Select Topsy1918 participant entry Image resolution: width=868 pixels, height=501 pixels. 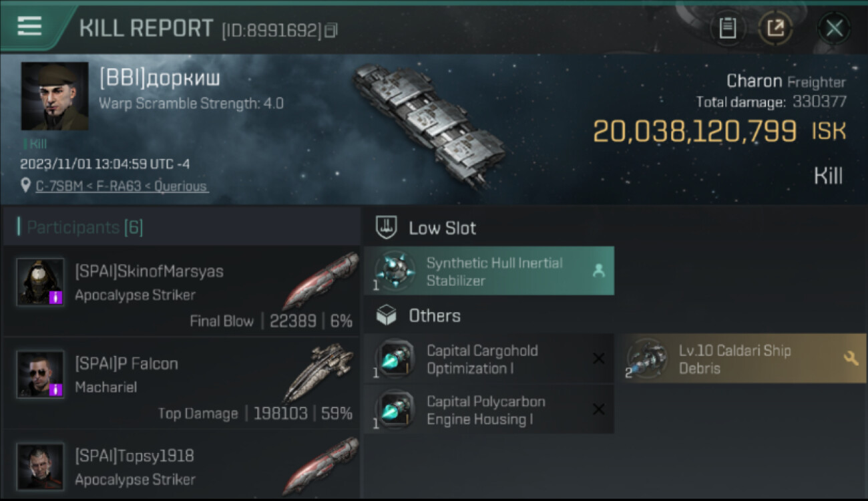click(182, 467)
